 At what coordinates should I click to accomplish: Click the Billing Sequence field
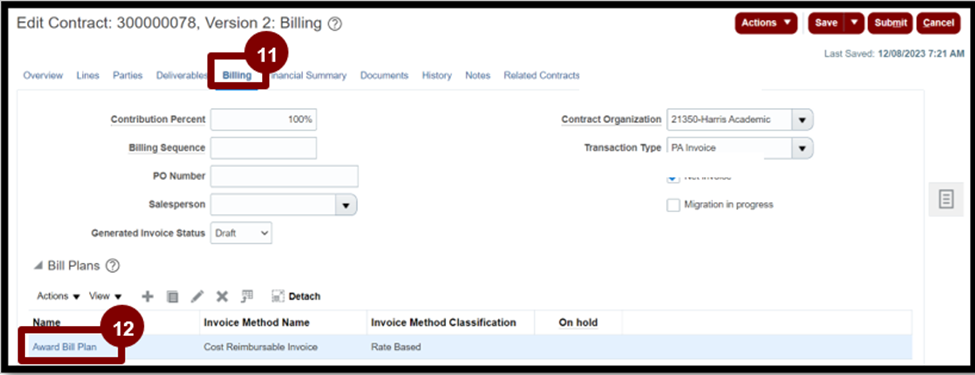264,148
